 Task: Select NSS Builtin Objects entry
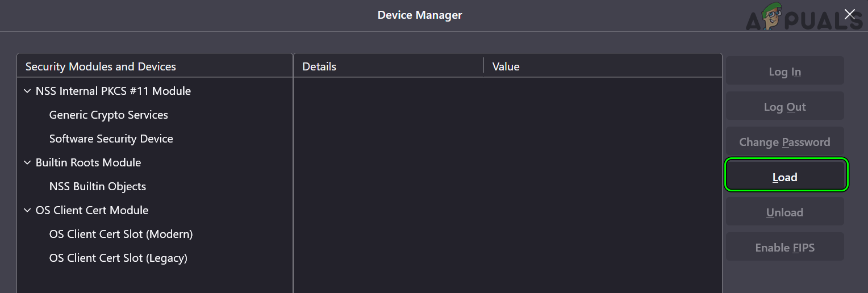click(x=98, y=186)
